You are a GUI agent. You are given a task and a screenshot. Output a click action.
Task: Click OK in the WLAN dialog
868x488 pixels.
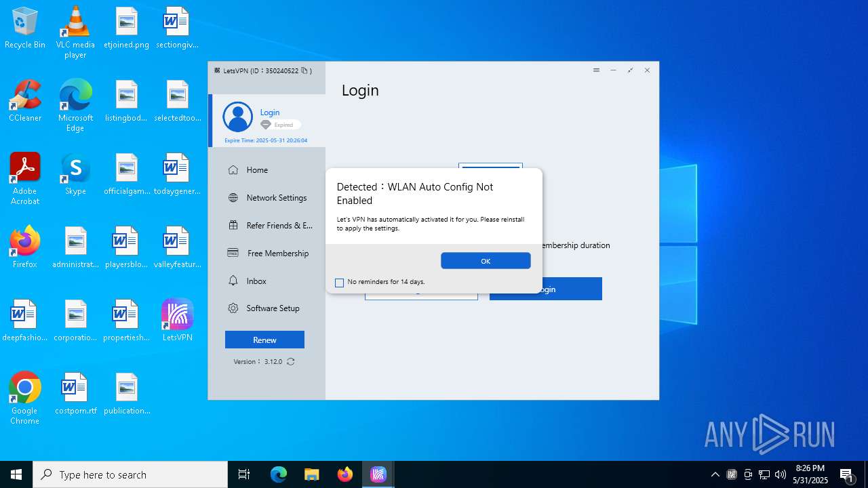point(486,261)
